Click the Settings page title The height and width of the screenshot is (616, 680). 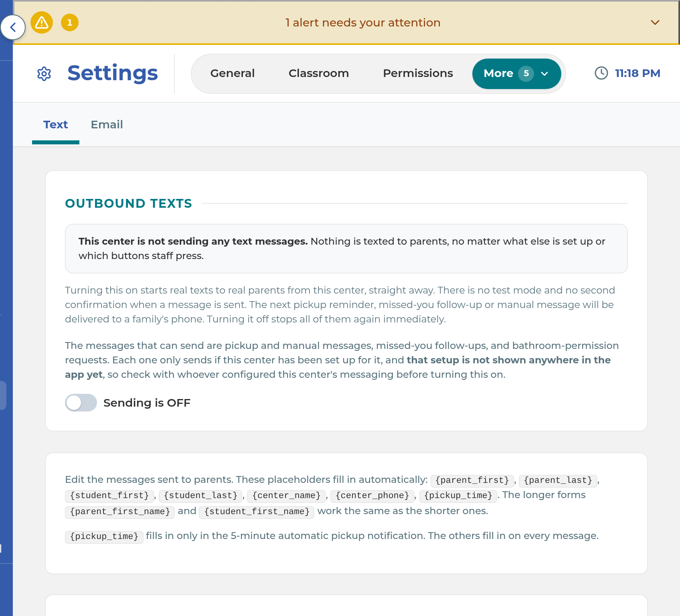pos(113,73)
